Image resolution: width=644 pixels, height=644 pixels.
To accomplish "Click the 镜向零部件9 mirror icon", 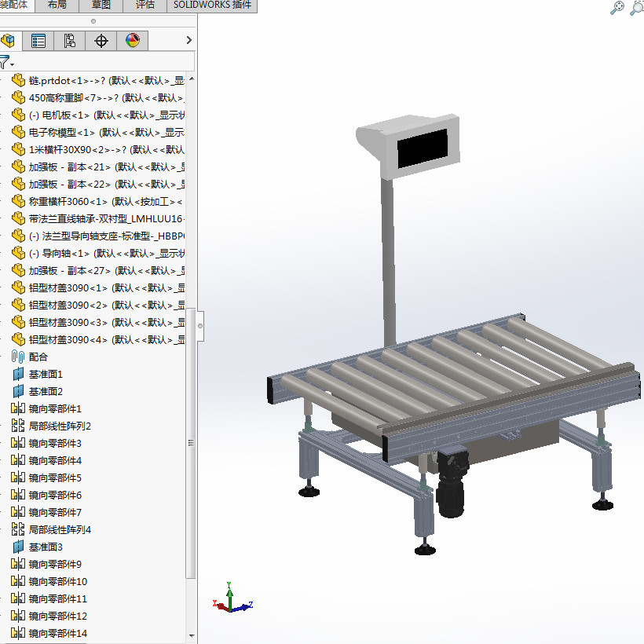I will click(18, 564).
